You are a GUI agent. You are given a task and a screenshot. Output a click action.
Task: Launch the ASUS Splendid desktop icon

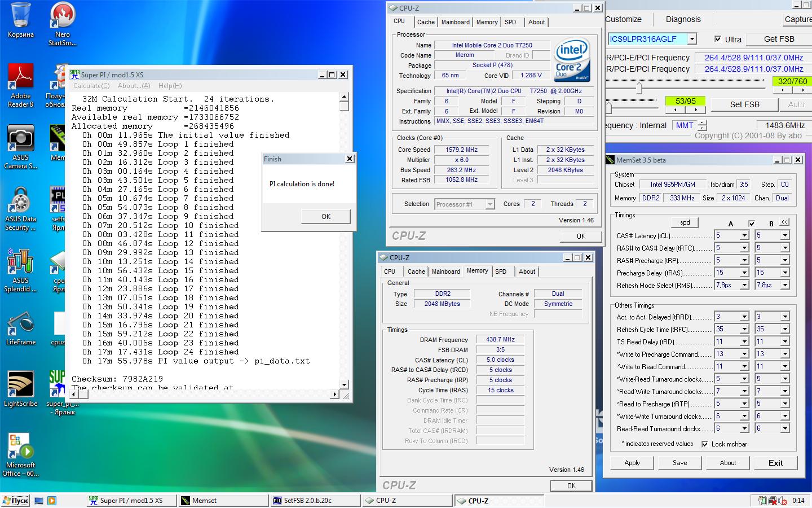tap(21, 270)
